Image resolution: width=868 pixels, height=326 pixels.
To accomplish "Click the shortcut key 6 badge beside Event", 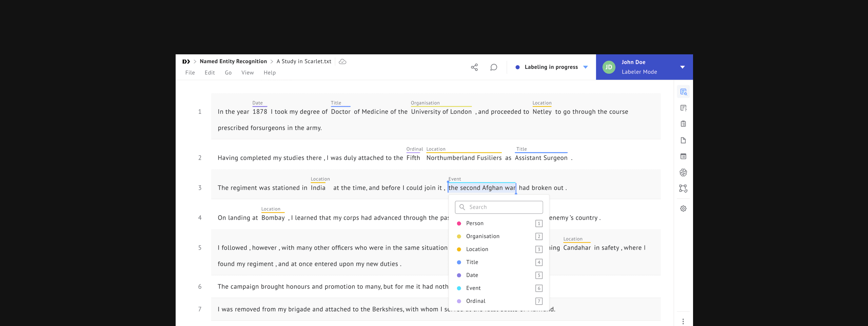I will click(x=539, y=288).
